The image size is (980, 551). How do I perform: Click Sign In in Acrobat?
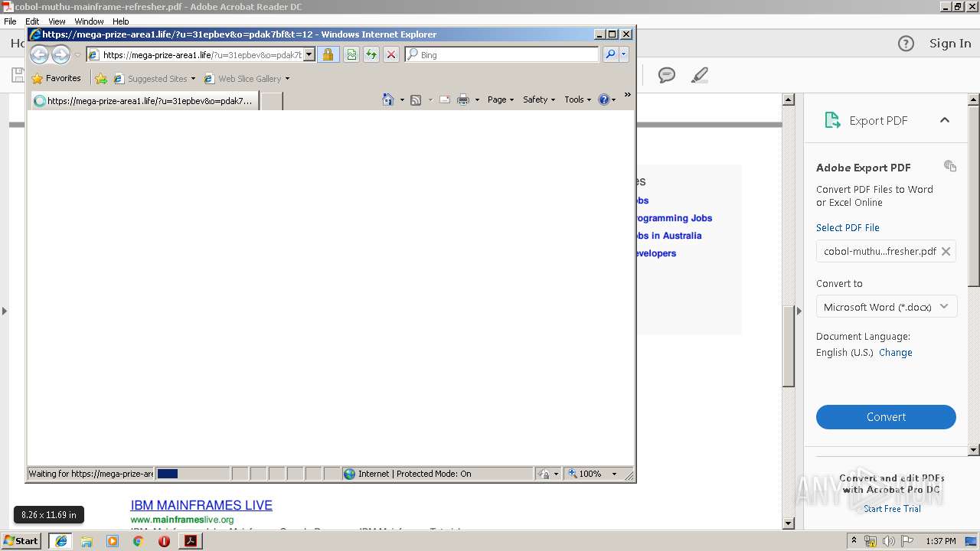coord(950,44)
